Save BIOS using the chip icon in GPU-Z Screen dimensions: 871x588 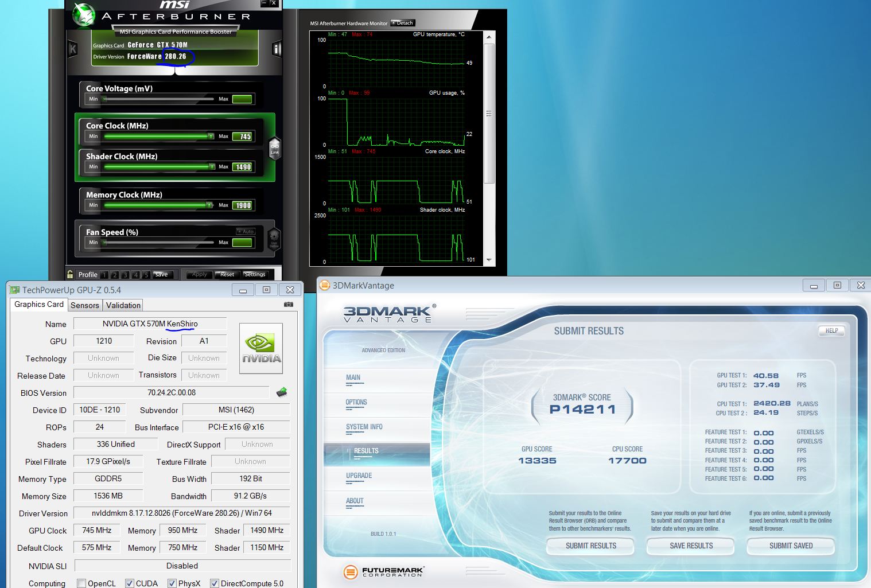point(282,392)
